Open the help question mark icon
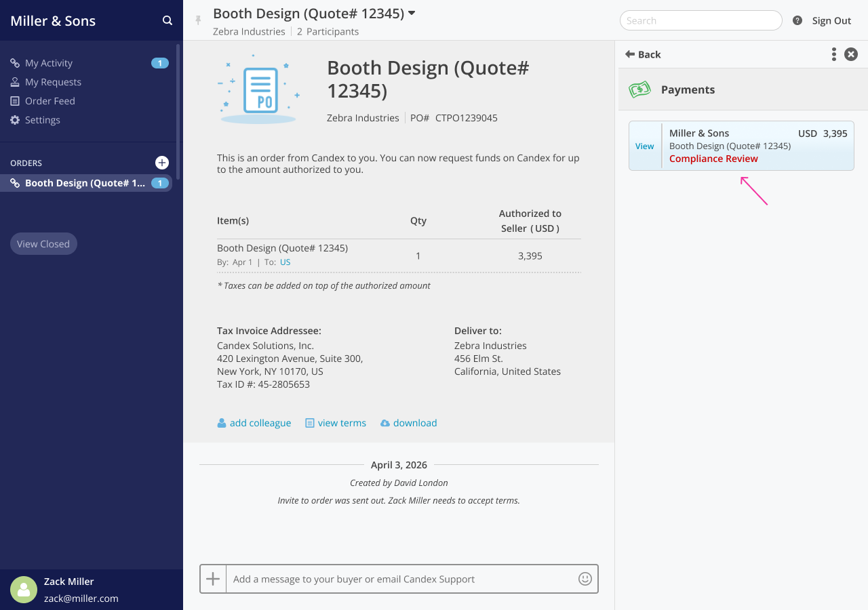Screen dimensions: 868x610 coord(797,21)
